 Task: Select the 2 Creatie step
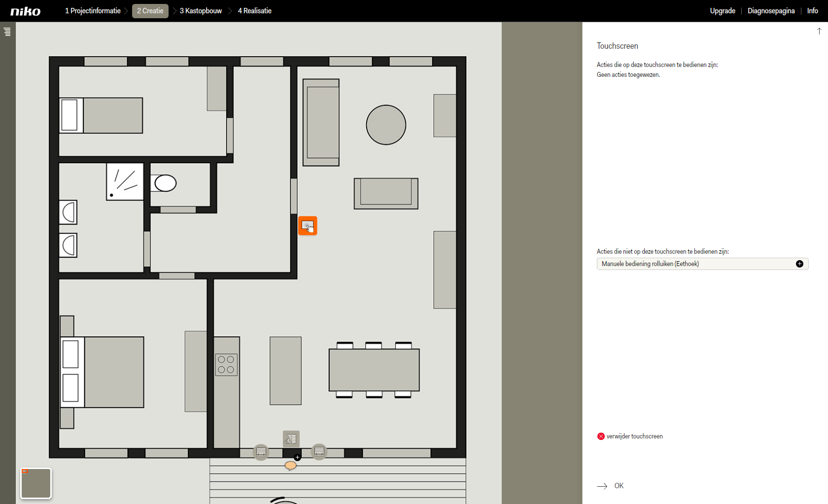coord(150,11)
